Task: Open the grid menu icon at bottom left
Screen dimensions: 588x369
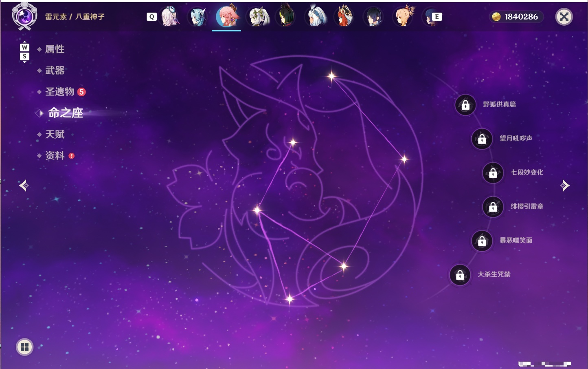Action: (x=24, y=347)
